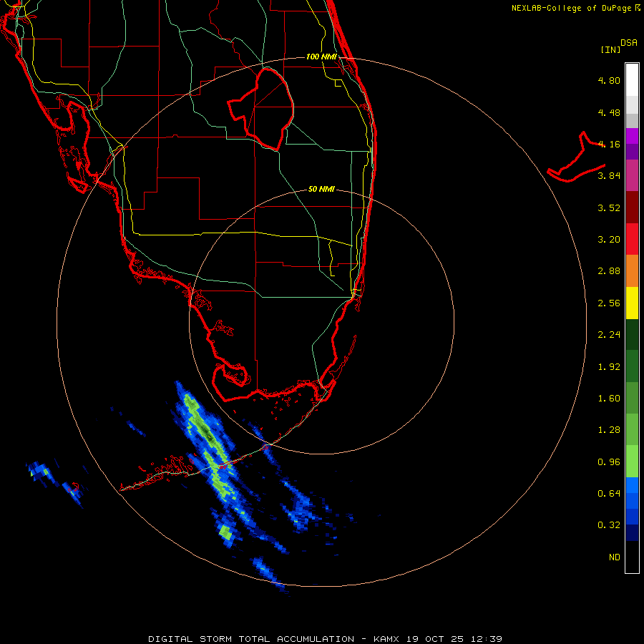The height and width of the screenshot is (644, 644).
Task: Pick the orange legend swatch near 2.88
Action: tap(632, 270)
